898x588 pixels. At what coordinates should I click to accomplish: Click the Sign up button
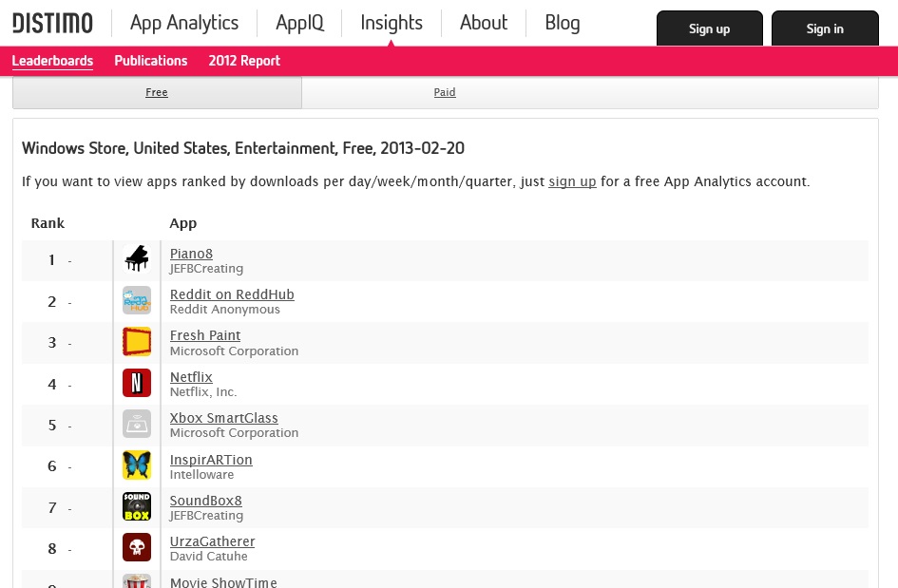(710, 28)
